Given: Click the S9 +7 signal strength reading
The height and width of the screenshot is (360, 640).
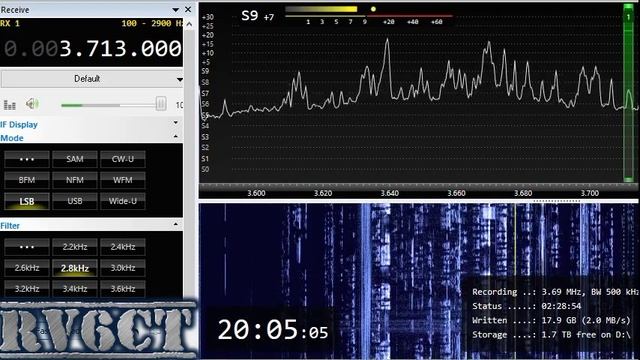Looking at the screenshot, I should (258, 16).
